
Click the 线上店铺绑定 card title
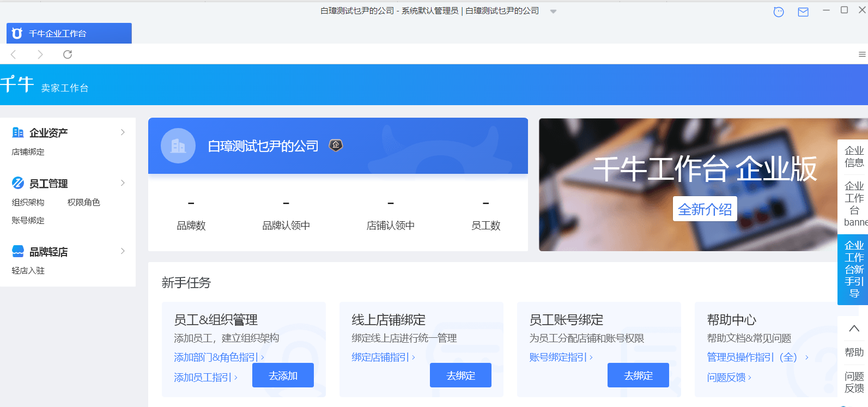coord(389,320)
